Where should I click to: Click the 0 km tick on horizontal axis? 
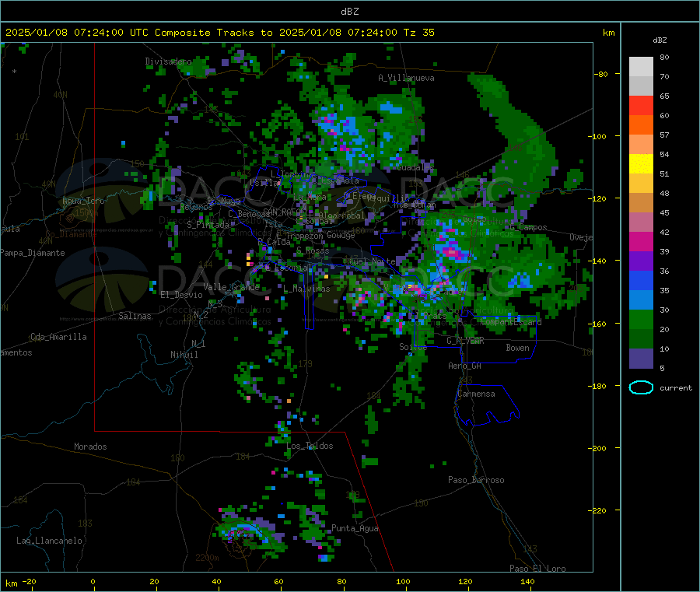[x=93, y=581]
